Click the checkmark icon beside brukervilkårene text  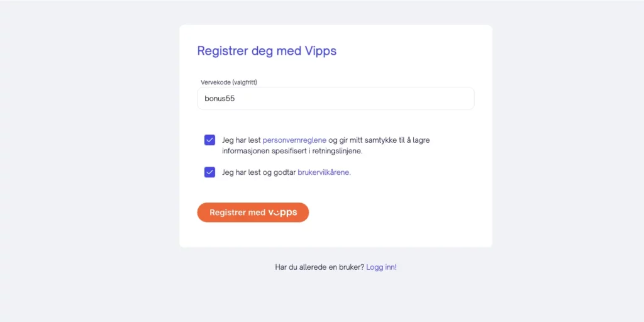point(210,172)
